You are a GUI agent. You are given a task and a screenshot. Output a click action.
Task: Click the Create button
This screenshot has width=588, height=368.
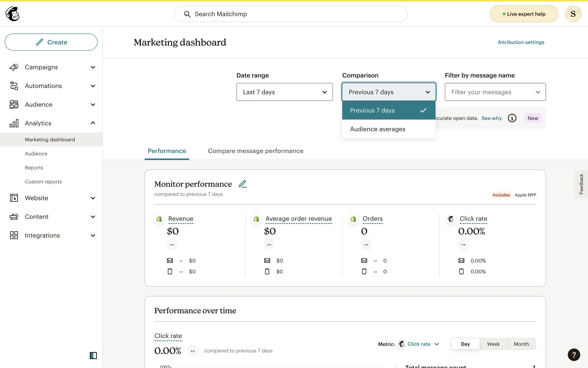tap(51, 42)
